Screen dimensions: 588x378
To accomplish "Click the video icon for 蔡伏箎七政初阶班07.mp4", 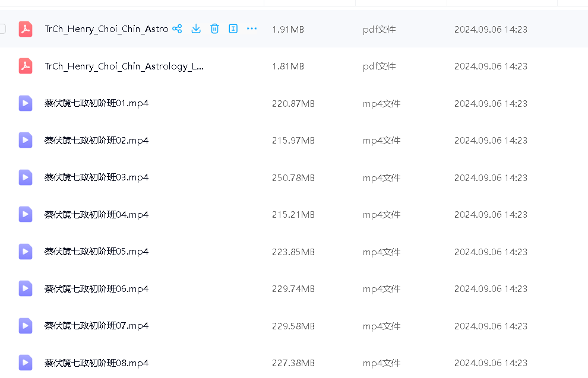I will [x=25, y=326].
